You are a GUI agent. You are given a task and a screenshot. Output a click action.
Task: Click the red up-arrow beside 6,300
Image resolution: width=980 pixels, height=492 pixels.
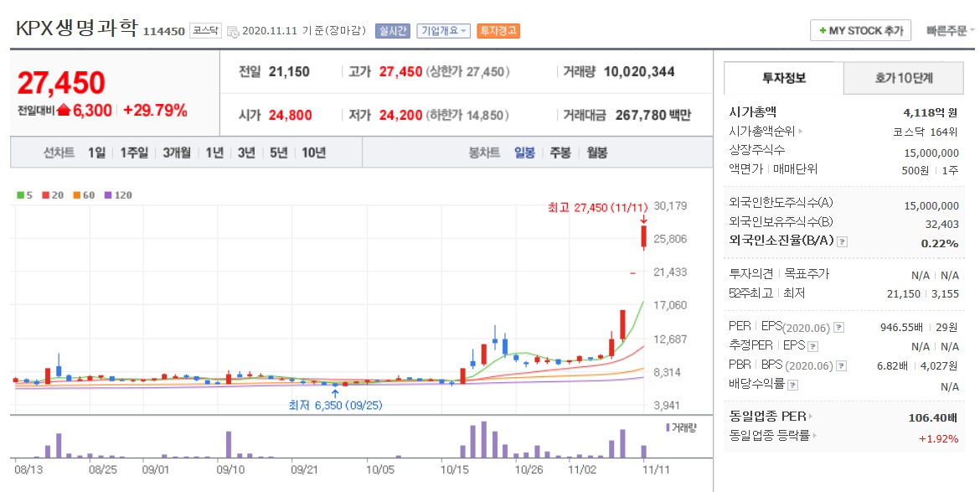tap(63, 110)
